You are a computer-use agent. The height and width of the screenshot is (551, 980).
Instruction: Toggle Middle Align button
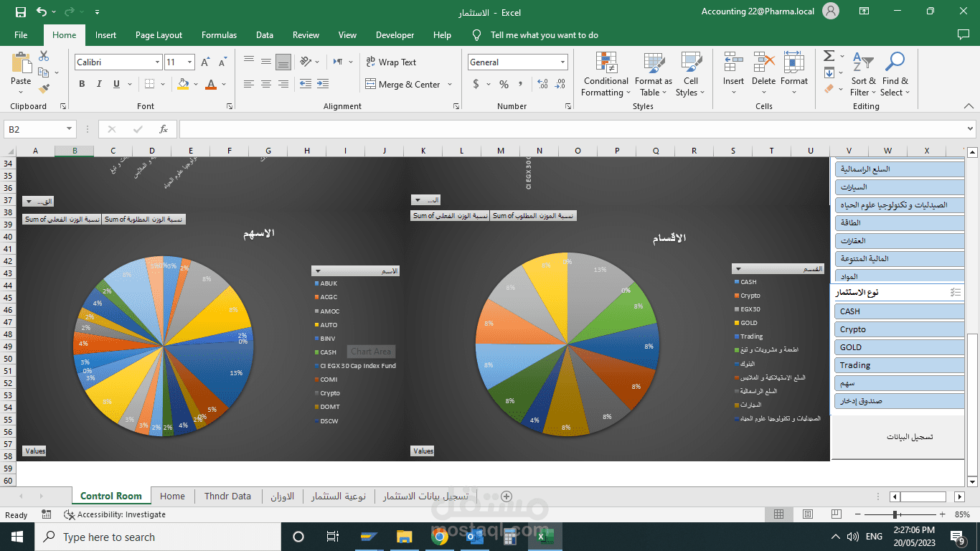pyautogui.click(x=266, y=62)
